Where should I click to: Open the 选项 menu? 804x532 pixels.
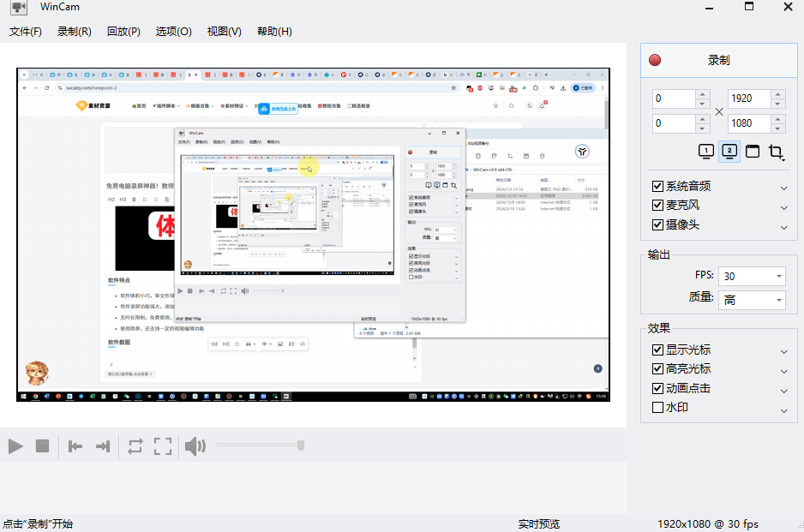coord(173,31)
